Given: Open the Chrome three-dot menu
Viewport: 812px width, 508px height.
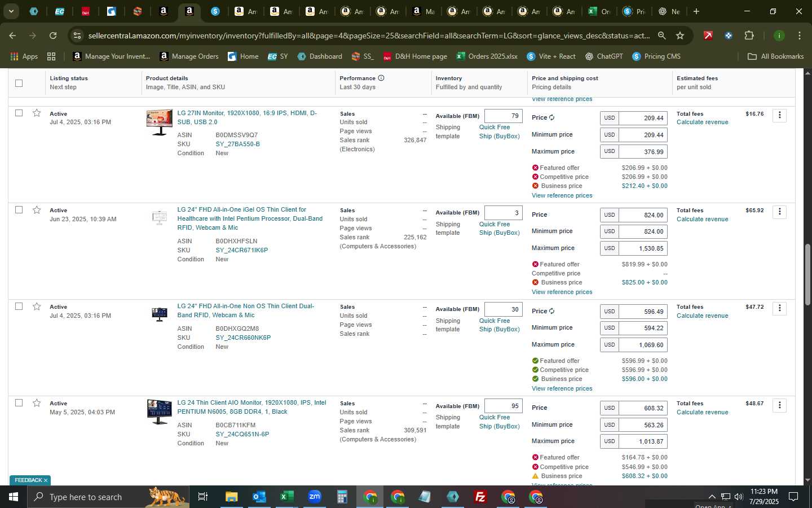Looking at the screenshot, I should pyautogui.click(x=800, y=36).
